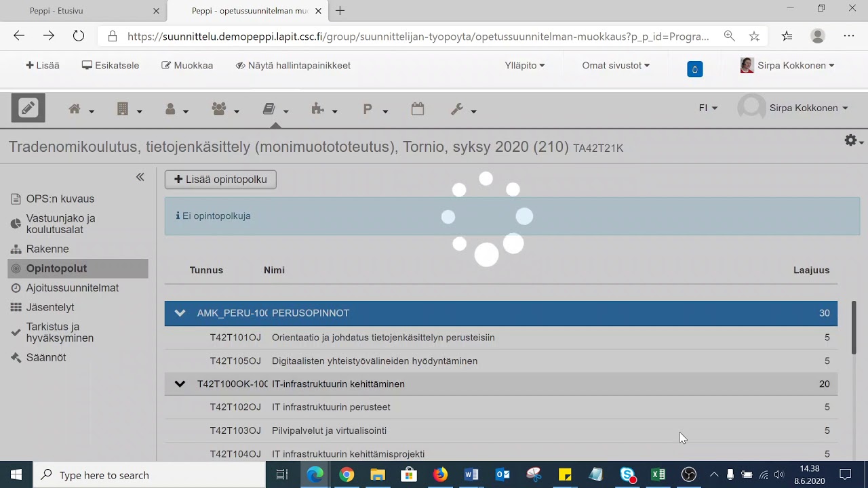Click the calendar icon in navigation bar
868x488 pixels.
pyautogui.click(x=418, y=108)
